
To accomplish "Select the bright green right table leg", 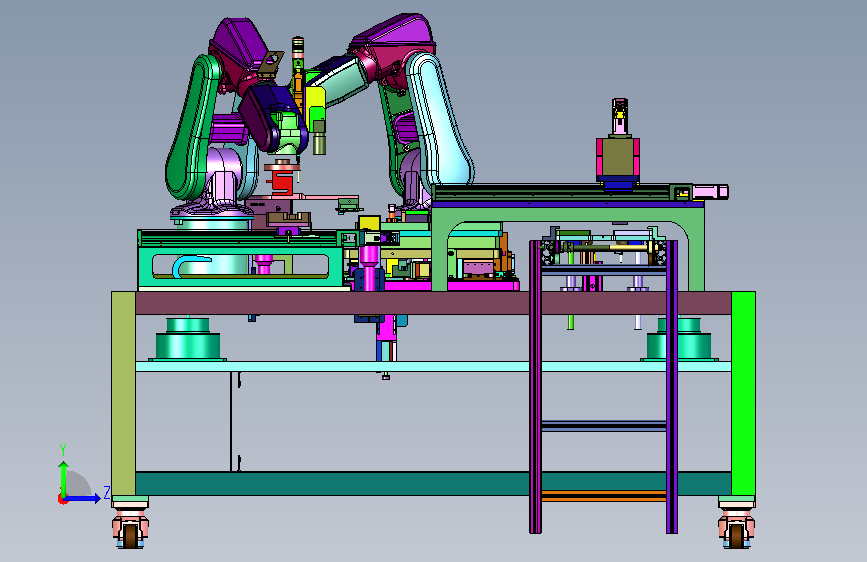I will coord(743,393).
